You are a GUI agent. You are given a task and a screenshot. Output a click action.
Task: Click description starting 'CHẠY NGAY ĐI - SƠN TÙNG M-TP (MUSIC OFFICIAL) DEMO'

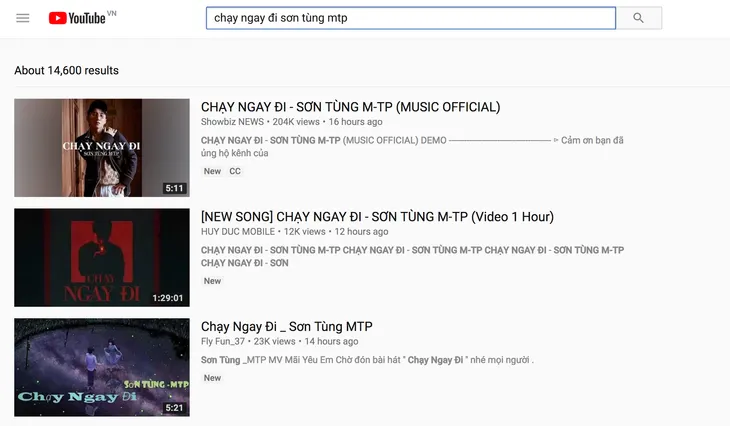(412, 147)
